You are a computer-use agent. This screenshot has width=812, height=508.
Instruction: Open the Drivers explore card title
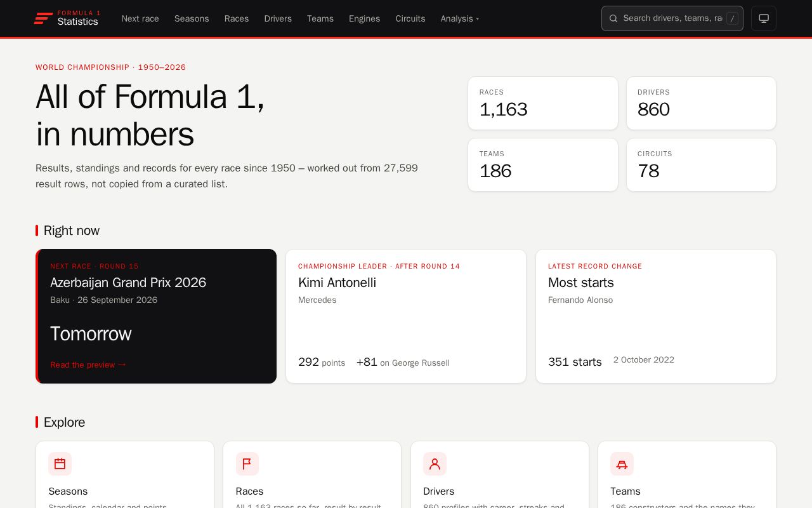tap(438, 491)
